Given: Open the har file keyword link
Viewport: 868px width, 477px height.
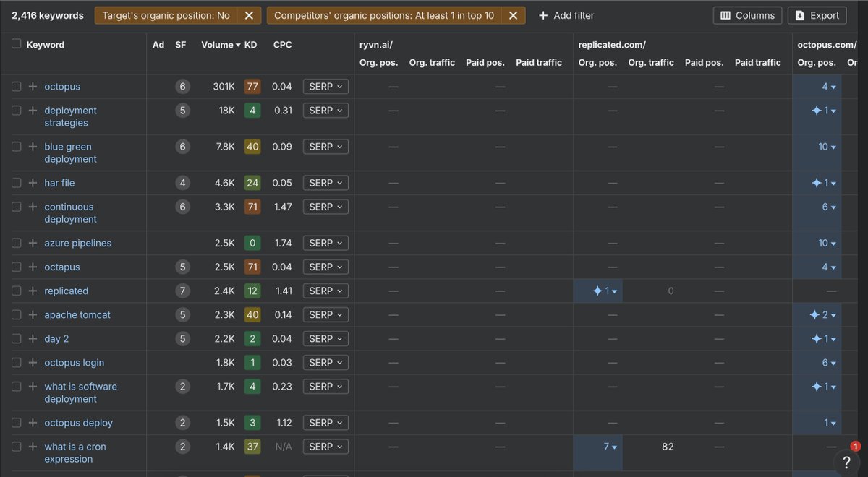Looking at the screenshot, I should [59, 183].
